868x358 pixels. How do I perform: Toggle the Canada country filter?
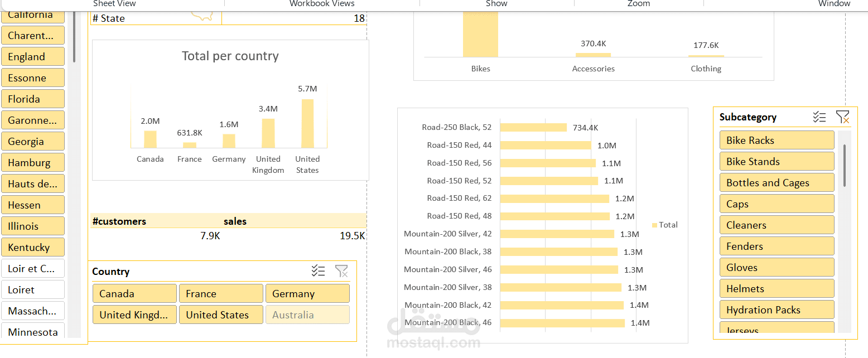coord(134,293)
